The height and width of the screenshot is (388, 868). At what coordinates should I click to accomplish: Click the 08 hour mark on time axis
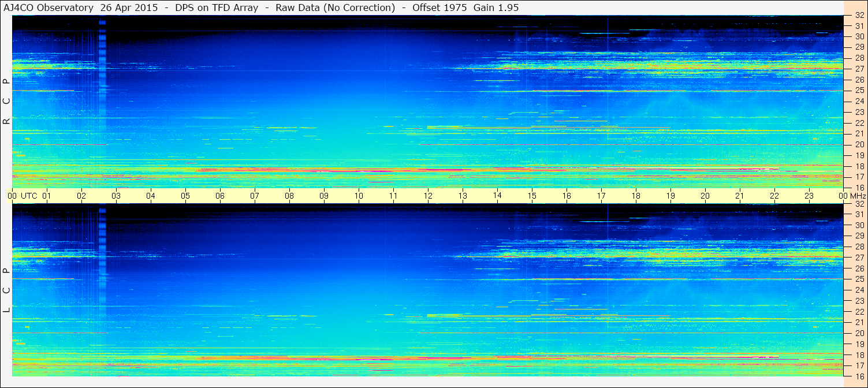coord(289,196)
